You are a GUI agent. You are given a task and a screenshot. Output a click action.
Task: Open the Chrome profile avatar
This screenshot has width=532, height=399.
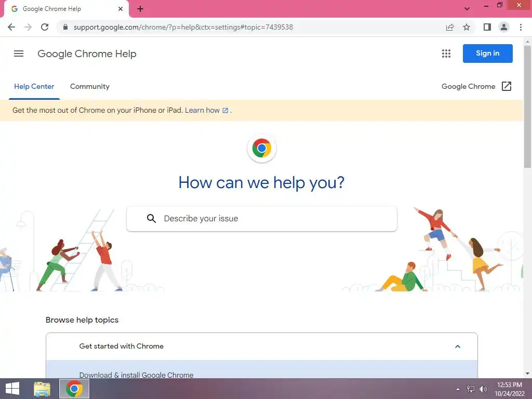coord(504,27)
